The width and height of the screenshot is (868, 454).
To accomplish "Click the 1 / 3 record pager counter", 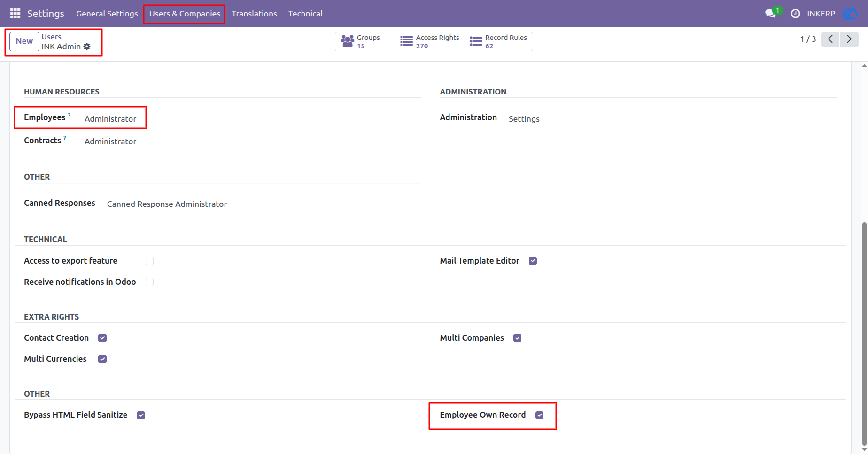I will (x=808, y=39).
